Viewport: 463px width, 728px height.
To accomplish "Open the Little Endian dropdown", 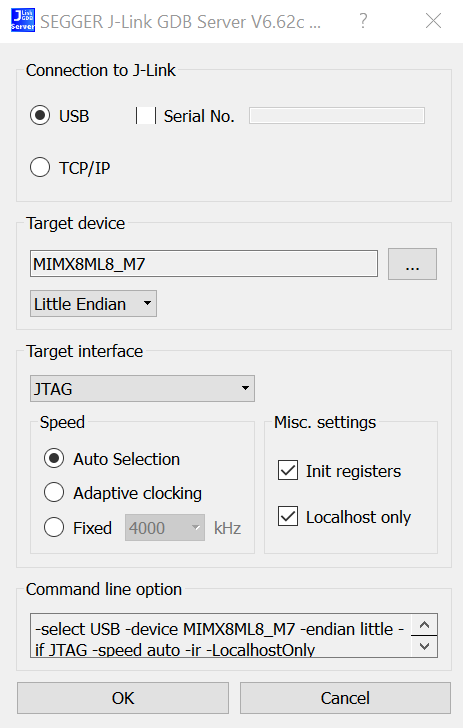I will point(93,304).
